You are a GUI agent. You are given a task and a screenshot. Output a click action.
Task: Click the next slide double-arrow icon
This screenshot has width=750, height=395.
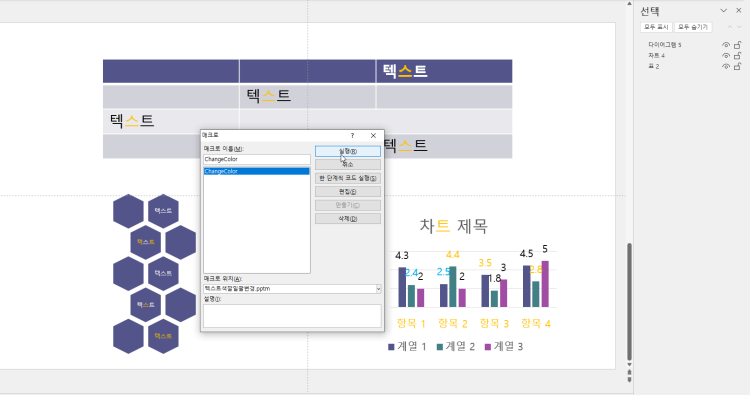(629, 380)
